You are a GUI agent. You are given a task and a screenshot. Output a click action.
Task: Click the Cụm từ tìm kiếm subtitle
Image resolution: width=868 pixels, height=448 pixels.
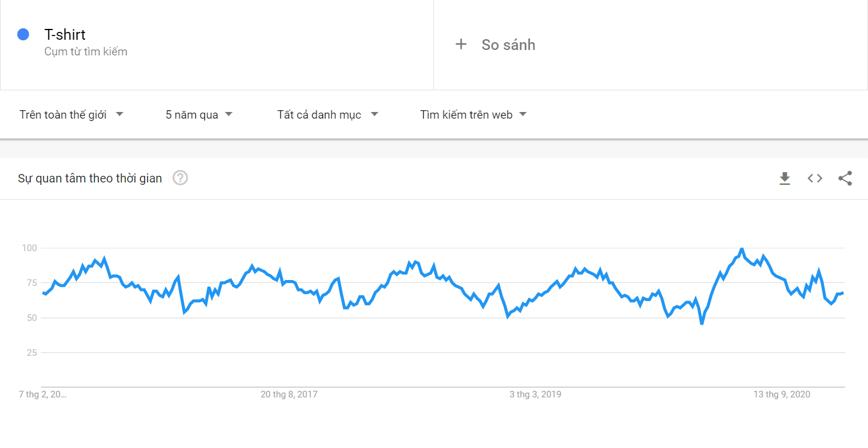coord(86,52)
